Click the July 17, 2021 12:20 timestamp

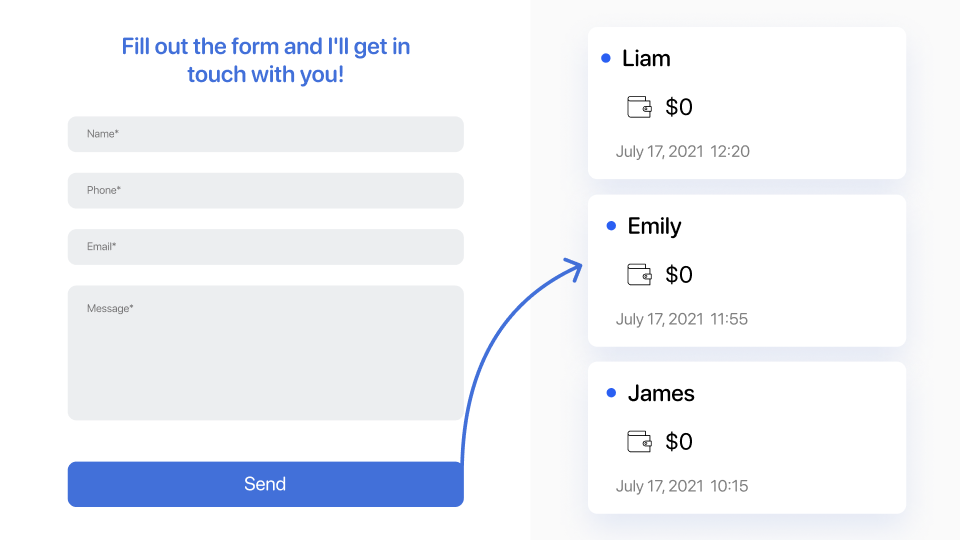[x=682, y=152]
